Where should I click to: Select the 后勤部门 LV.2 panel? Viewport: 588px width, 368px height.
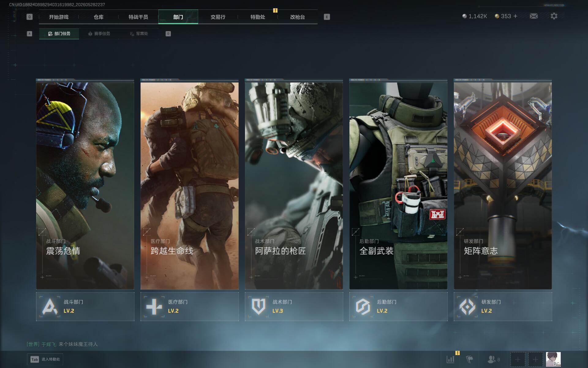[398, 307]
